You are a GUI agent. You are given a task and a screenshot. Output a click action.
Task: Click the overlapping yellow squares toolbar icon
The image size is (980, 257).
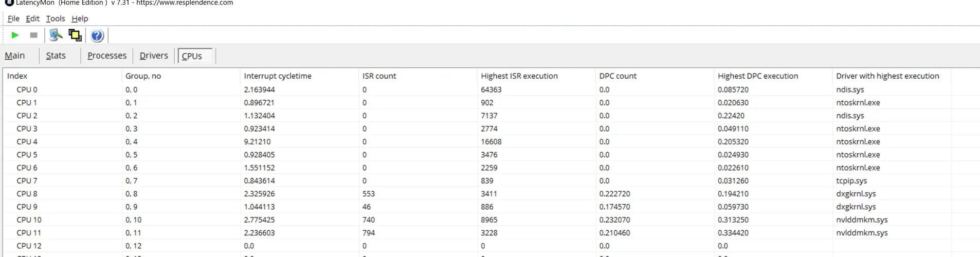[75, 35]
